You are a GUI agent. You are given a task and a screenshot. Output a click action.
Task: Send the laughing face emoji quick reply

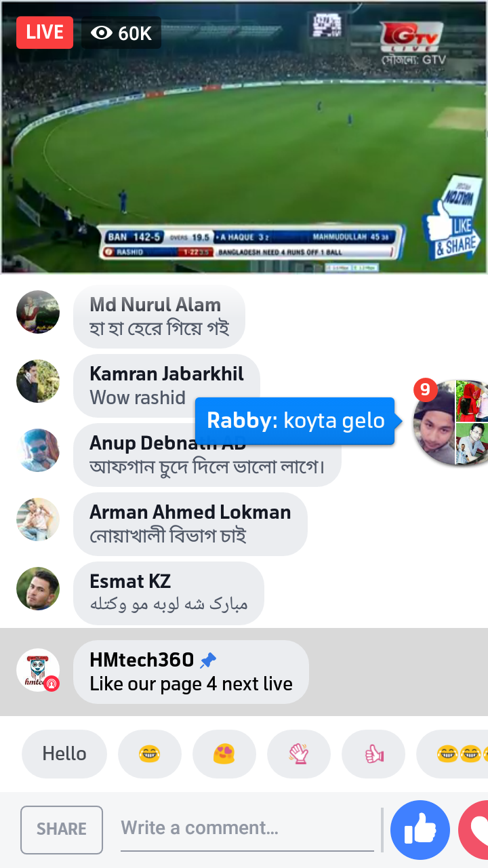[x=150, y=754]
